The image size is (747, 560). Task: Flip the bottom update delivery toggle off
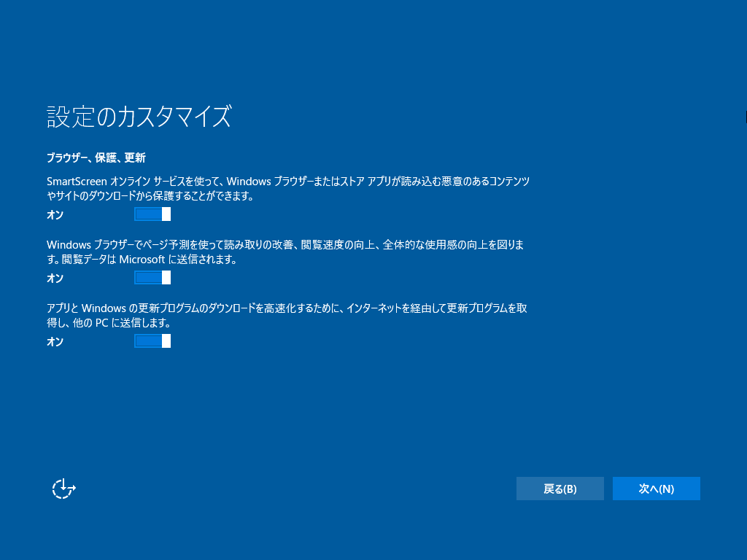point(152,341)
